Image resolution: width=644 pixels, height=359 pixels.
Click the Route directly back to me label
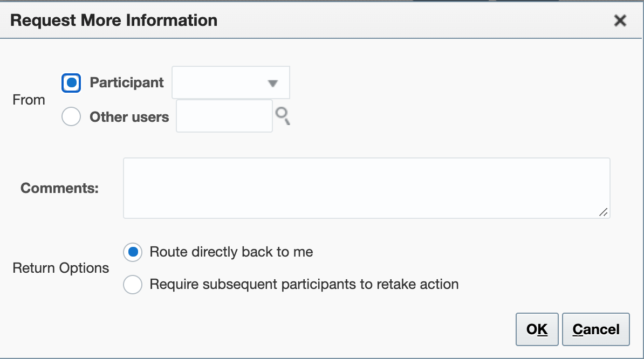(x=231, y=252)
